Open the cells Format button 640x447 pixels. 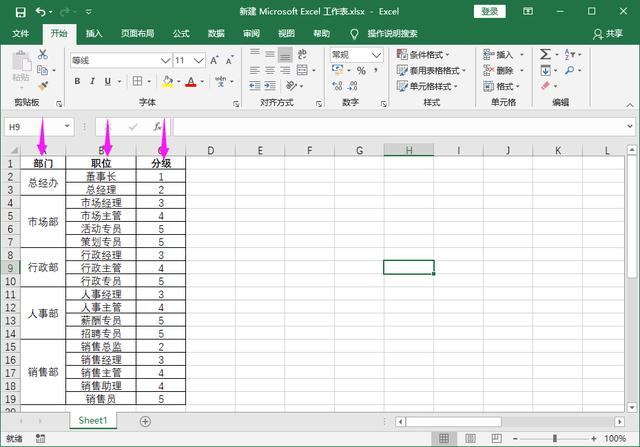click(x=501, y=86)
